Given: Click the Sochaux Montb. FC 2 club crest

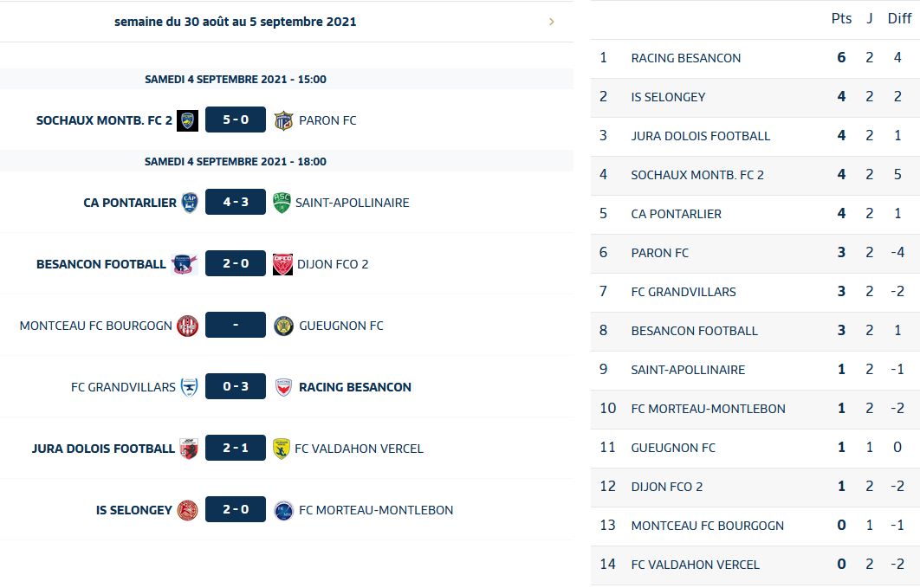Looking at the screenshot, I should tap(187, 120).
